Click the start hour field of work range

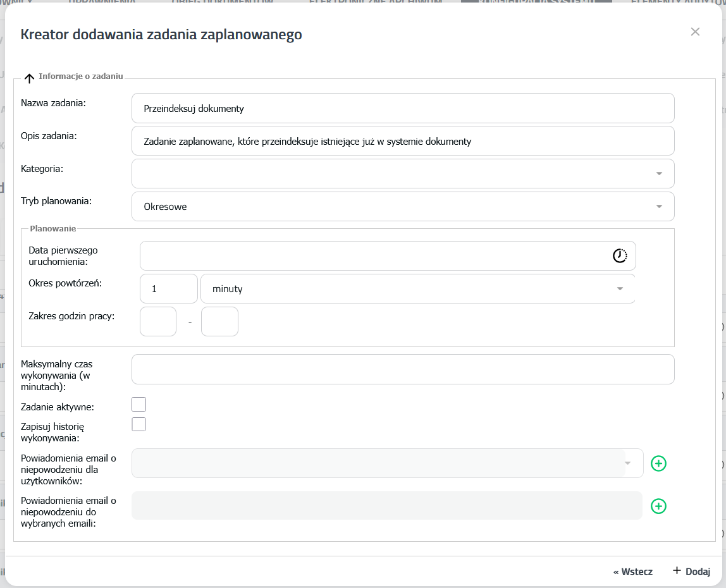point(158,321)
